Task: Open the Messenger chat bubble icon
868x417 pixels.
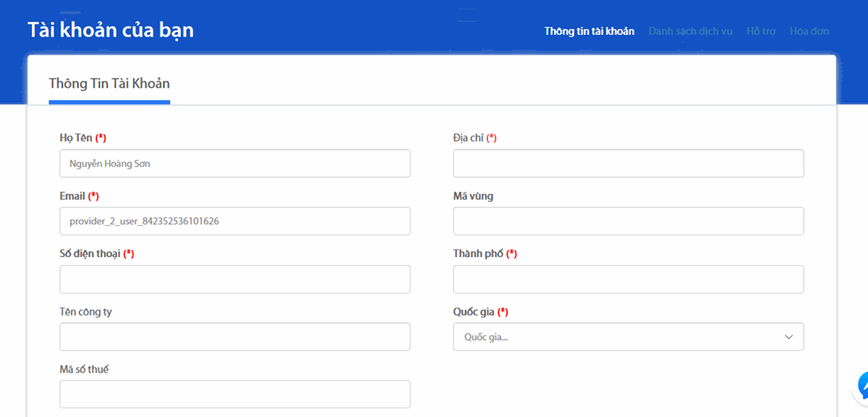Action: (863, 386)
